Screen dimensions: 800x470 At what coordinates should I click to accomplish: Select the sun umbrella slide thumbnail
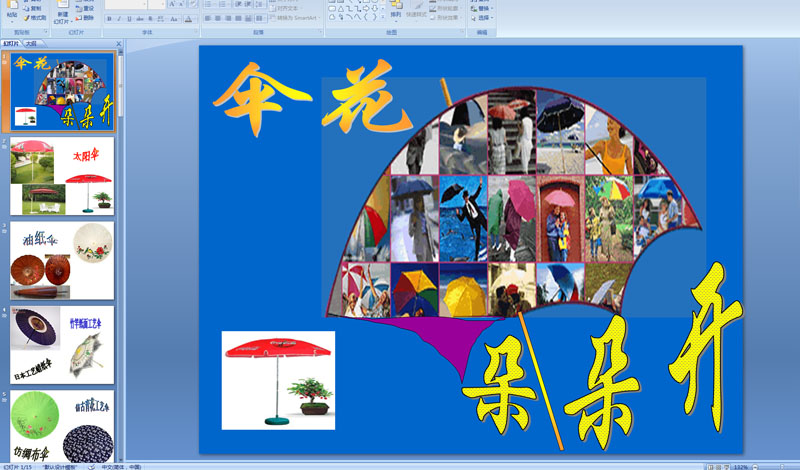[x=62, y=177]
